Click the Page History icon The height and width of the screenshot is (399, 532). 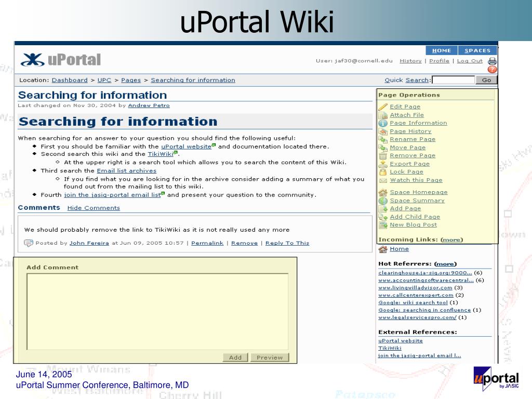[383, 131]
